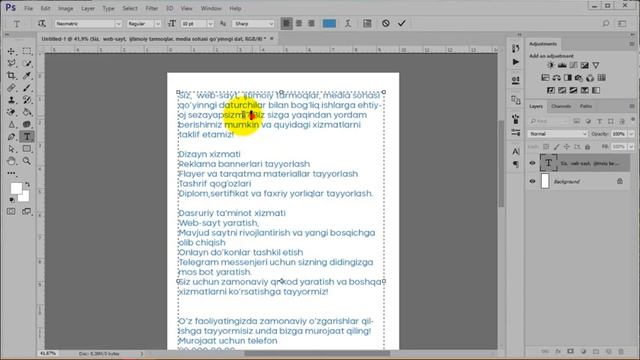Select the Healing Brush tool
This screenshot has height=360, width=640.
point(11,88)
